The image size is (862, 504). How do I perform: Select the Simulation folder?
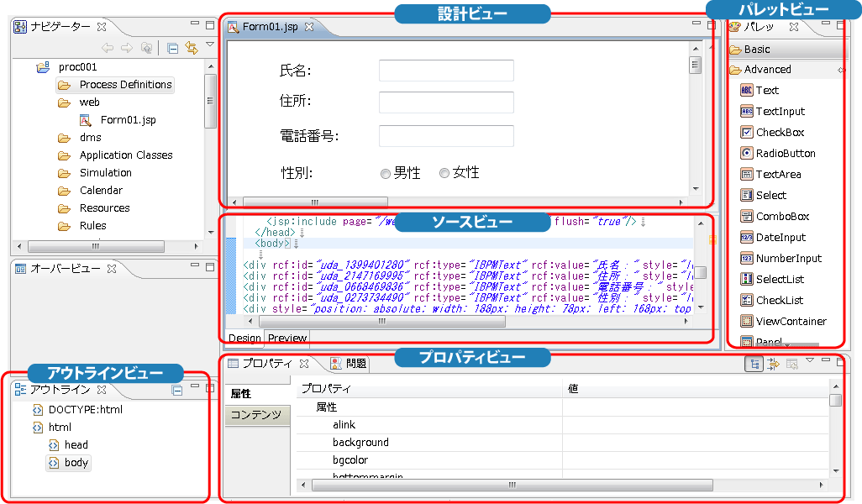(95, 172)
